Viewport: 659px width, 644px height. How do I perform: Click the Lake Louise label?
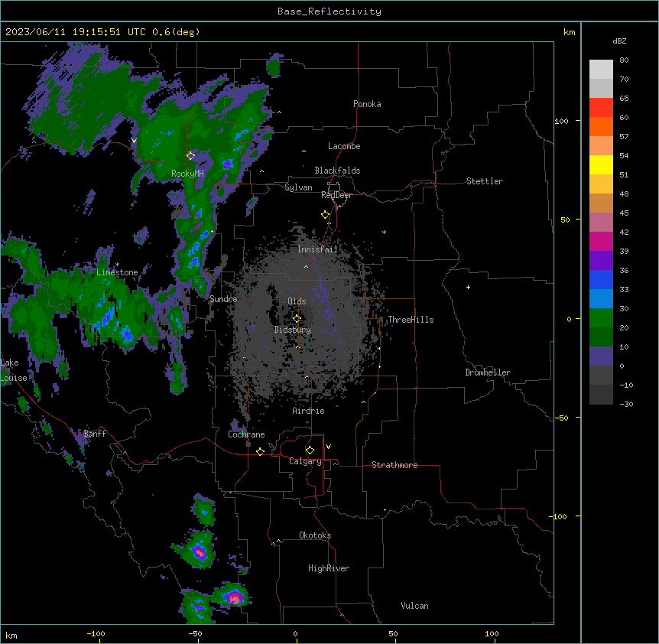point(14,370)
